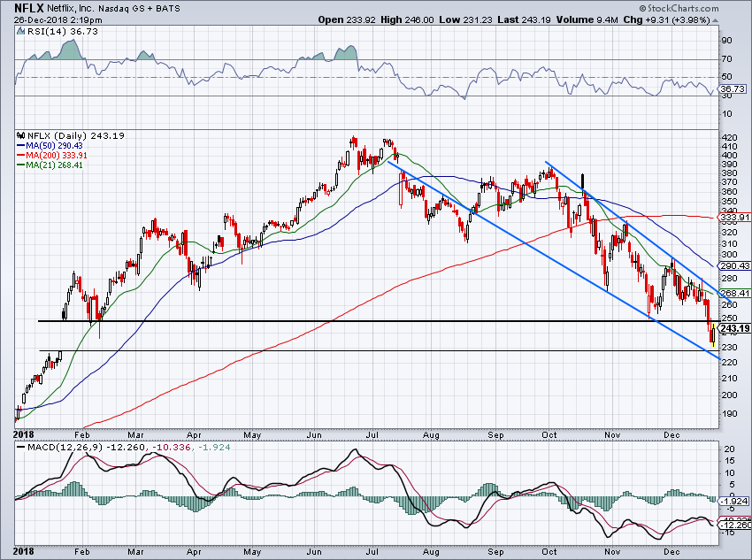Viewport: 752px width, 560px height.
Task: Click the 420 price axis label
Action: click(x=729, y=138)
